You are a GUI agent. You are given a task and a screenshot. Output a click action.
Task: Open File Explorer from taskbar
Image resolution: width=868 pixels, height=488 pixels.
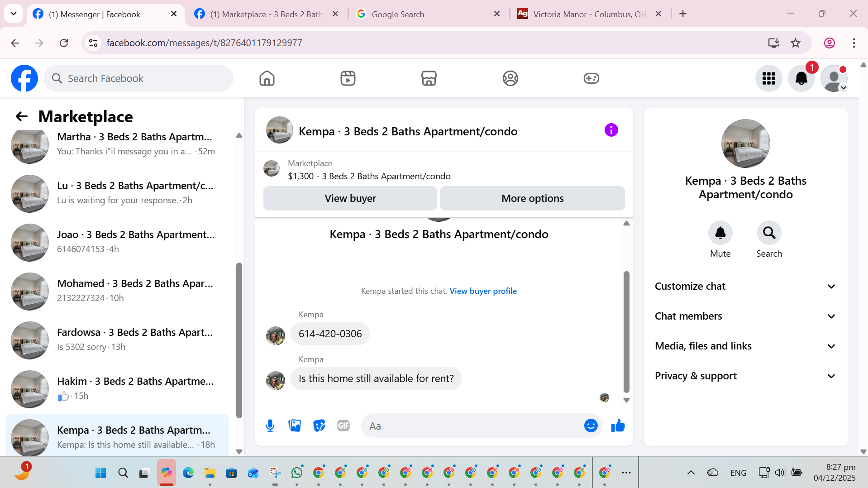pyautogui.click(x=210, y=473)
